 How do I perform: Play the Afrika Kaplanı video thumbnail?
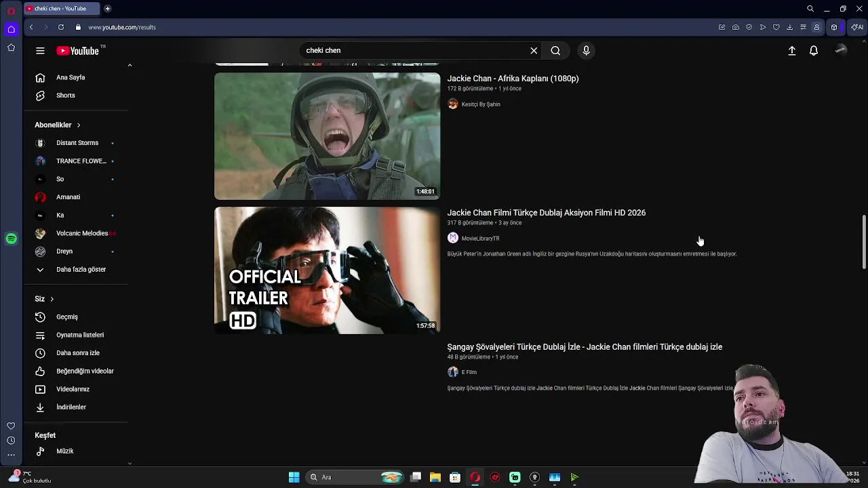pos(328,136)
